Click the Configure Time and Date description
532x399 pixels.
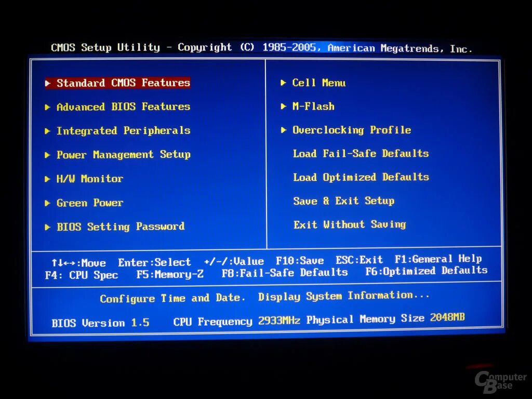tap(172, 298)
